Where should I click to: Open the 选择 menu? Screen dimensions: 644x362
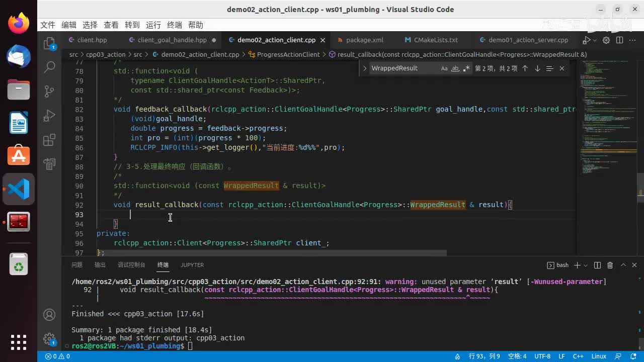[x=90, y=25]
